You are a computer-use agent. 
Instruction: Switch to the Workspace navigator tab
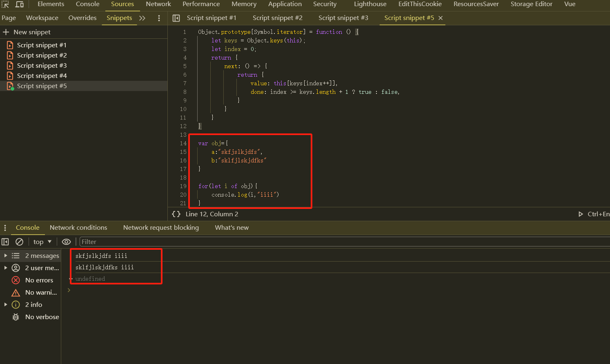tap(42, 18)
